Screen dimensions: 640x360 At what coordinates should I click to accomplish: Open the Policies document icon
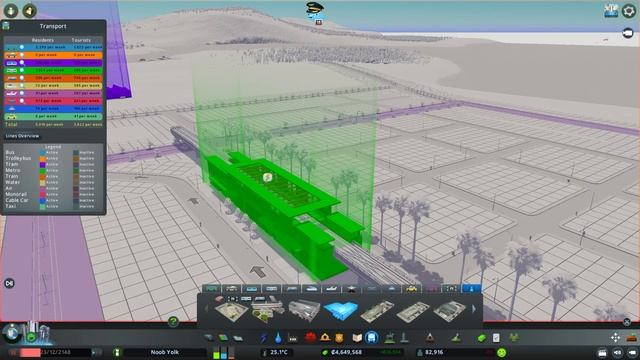click(x=496, y=338)
